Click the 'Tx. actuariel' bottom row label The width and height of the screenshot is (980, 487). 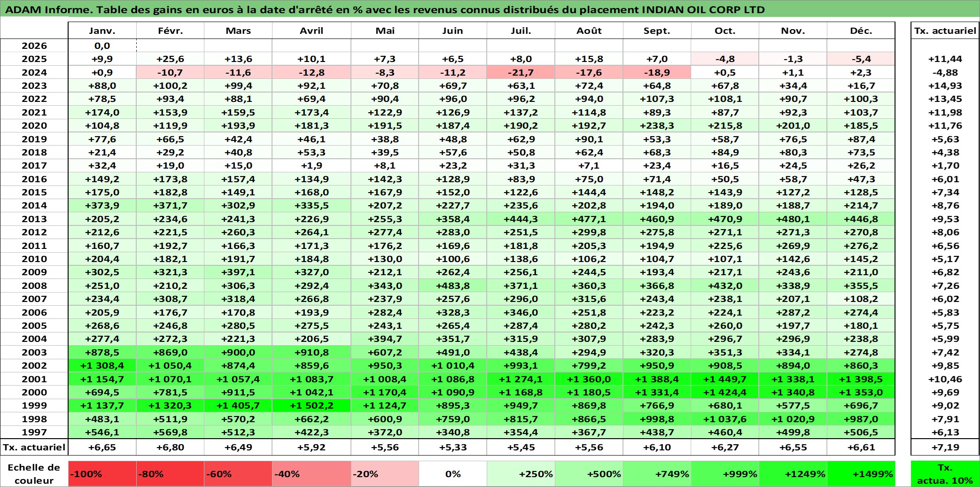34,447
